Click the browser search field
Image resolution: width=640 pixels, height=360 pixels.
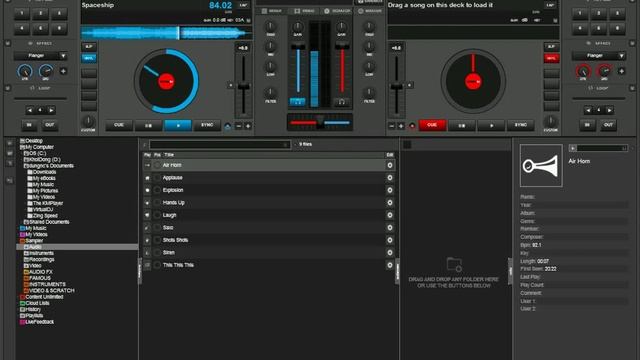pos(220,144)
